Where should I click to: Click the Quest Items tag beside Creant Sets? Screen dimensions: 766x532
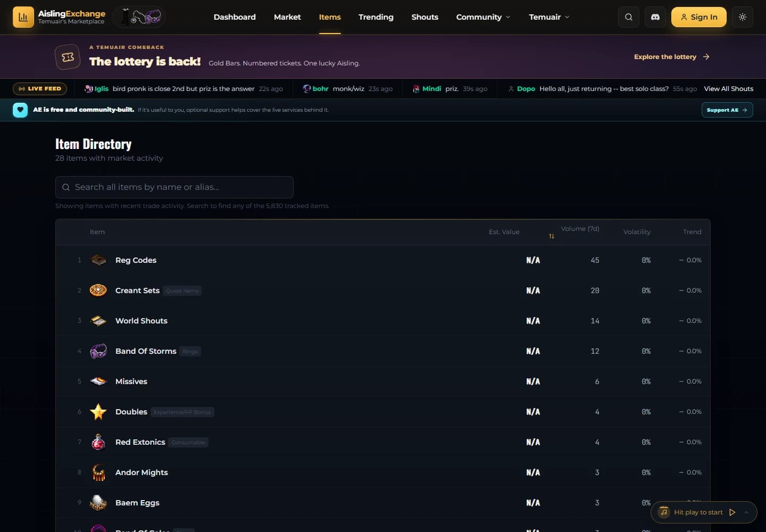(x=182, y=291)
